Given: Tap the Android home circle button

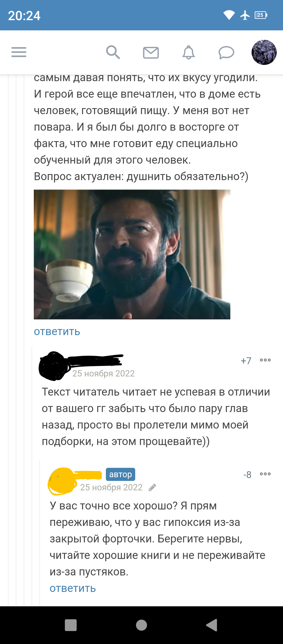Looking at the screenshot, I should coord(141,625).
